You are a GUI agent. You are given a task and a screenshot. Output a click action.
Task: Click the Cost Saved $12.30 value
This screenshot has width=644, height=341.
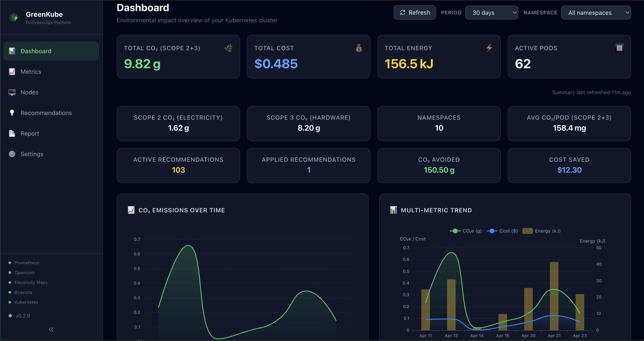tap(569, 170)
